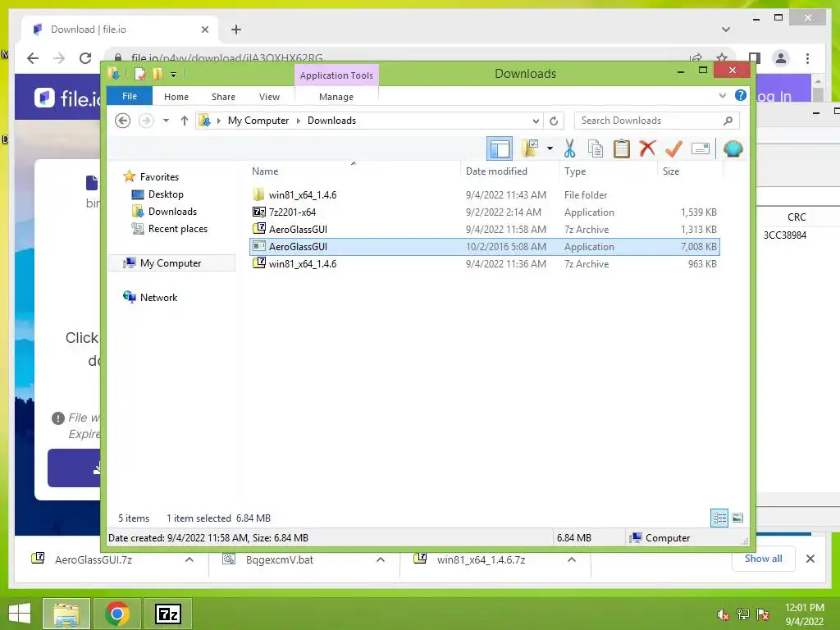This screenshot has height=630, width=840.
Task: Switch to details view in status bar
Action: tap(719, 518)
